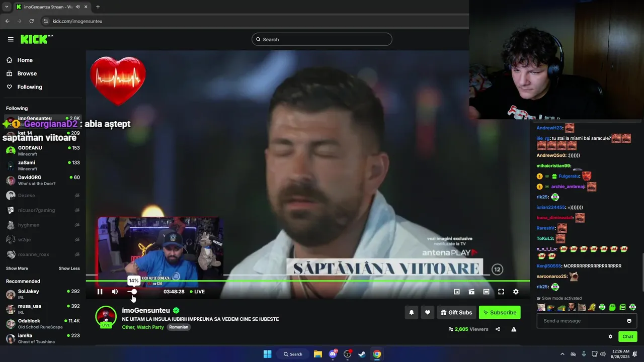The image size is (644, 362).
Task: Open recommended channel SolJakey
Action: coord(43,294)
